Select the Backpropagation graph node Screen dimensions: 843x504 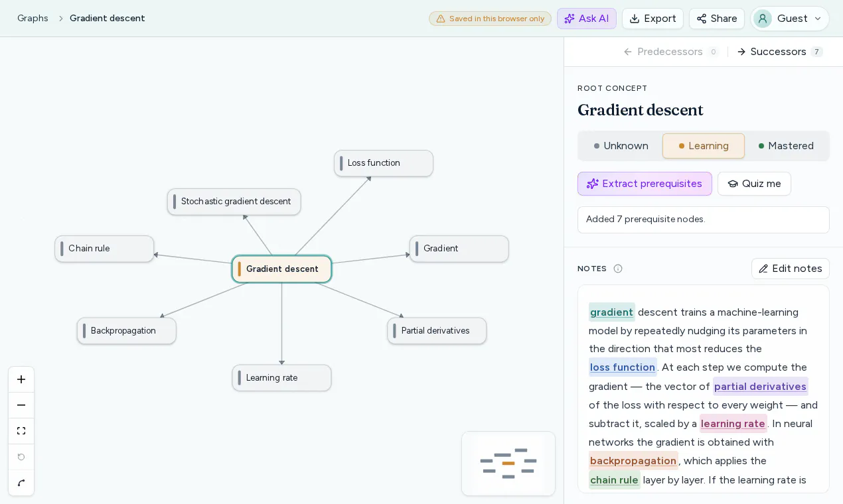127,331
